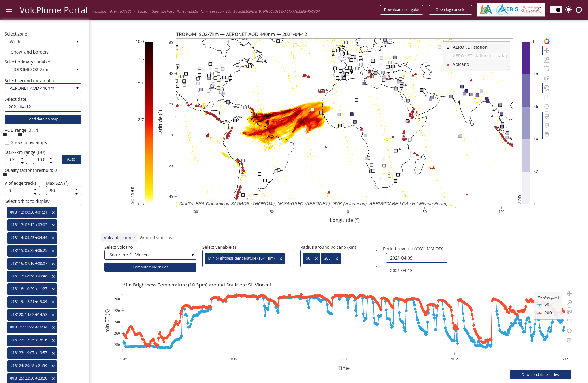The width and height of the screenshot is (588, 383).
Task: Remove the 200 km radius chip
Action: 337,259
